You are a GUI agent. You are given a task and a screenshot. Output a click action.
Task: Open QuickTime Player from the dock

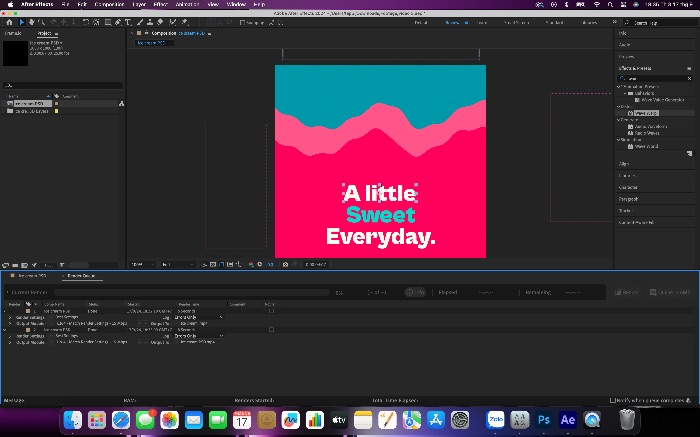592,420
